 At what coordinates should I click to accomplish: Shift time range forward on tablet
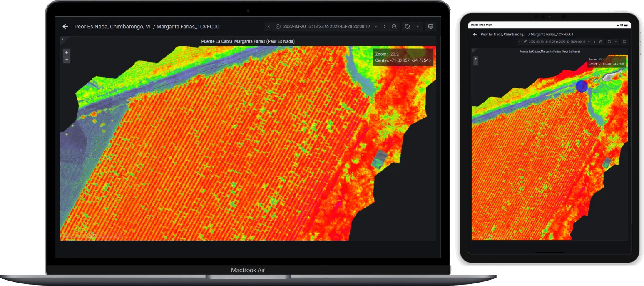pos(595,42)
